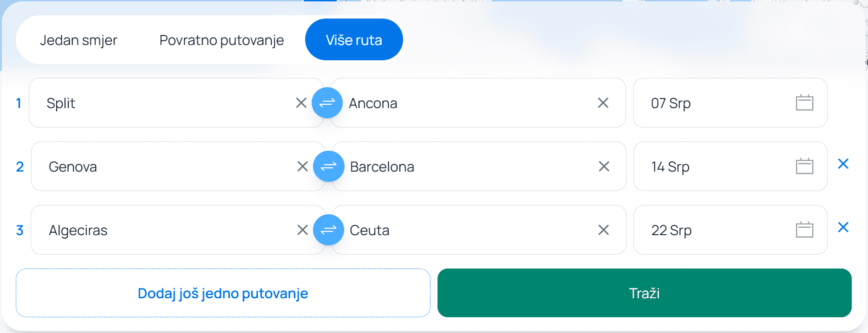Remove route 3 from the trip
Viewport: 868px width, 333px height.
pos(843,227)
